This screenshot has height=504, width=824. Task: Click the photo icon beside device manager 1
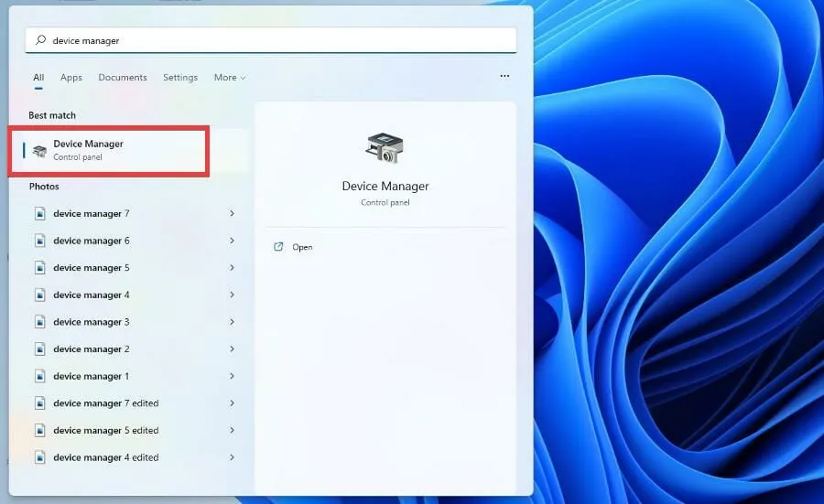pos(39,376)
